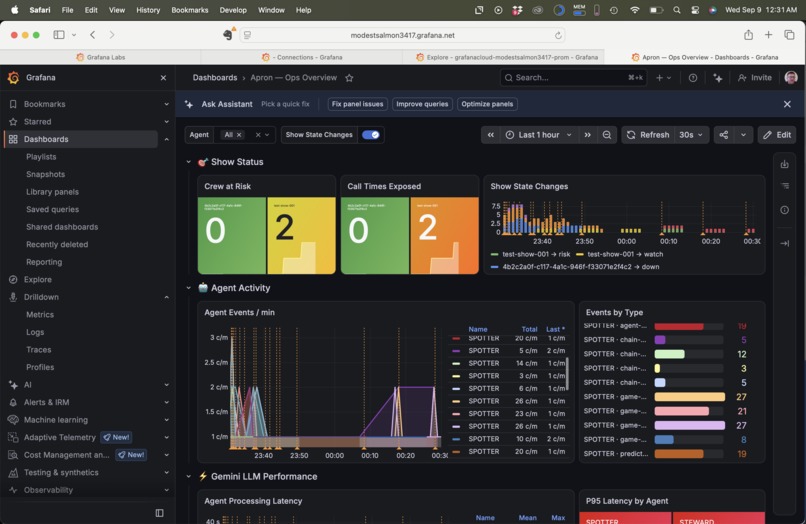Screen dimensions: 806x524
Task: Open the Last 1 hour time picker
Action: pyautogui.click(x=539, y=135)
